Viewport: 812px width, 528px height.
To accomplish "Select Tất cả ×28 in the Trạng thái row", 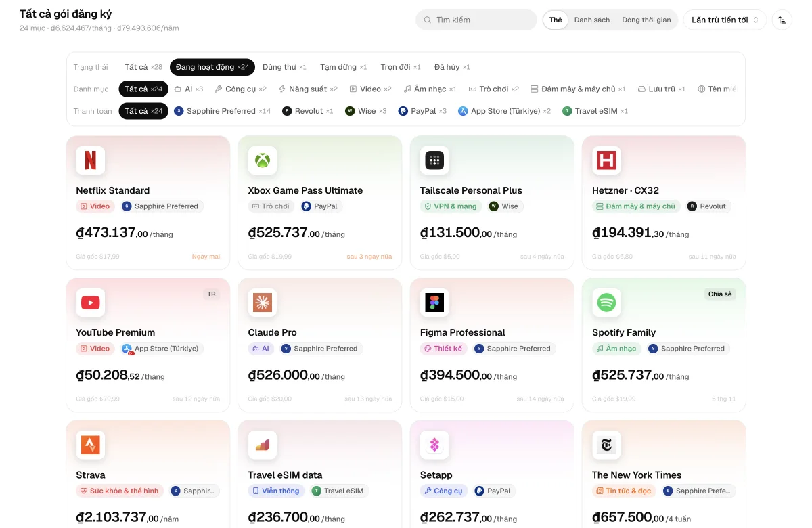I will [143, 67].
